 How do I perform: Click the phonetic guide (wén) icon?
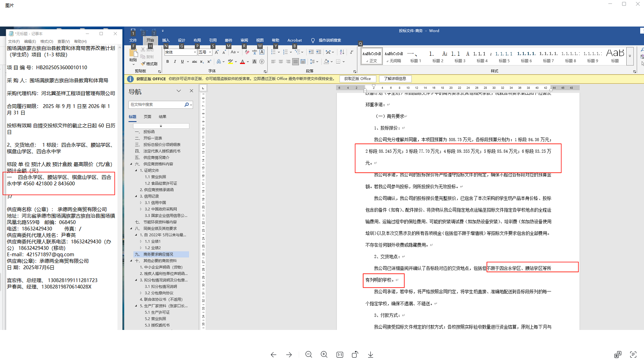tap(254, 52)
